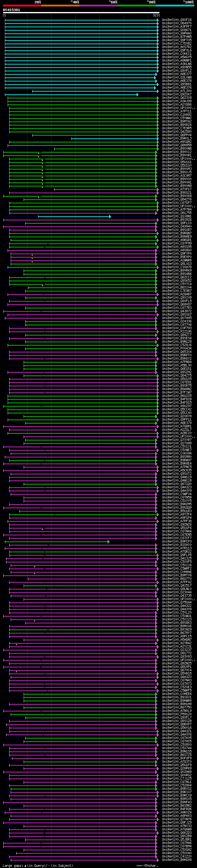Click the green alignment bar for B9RXS2

pos(84,789)
